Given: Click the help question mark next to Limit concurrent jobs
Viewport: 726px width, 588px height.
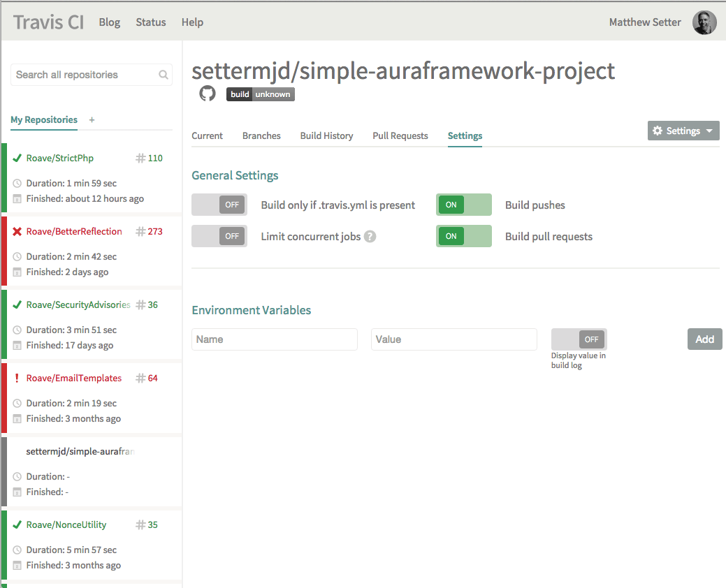Looking at the screenshot, I should pyautogui.click(x=370, y=237).
